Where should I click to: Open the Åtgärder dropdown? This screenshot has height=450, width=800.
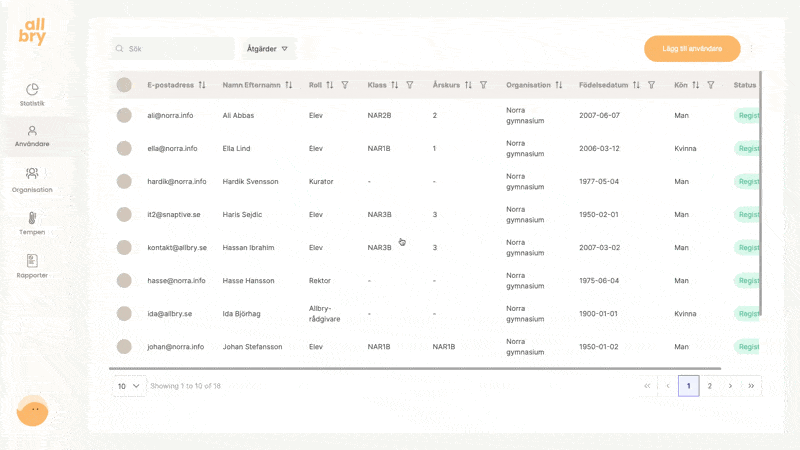click(x=268, y=48)
